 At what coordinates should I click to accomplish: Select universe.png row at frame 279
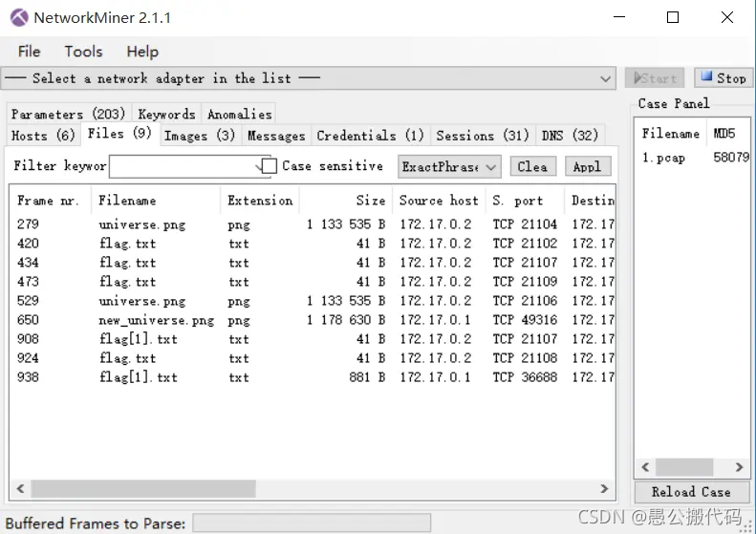pyautogui.click(x=313, y=224)
